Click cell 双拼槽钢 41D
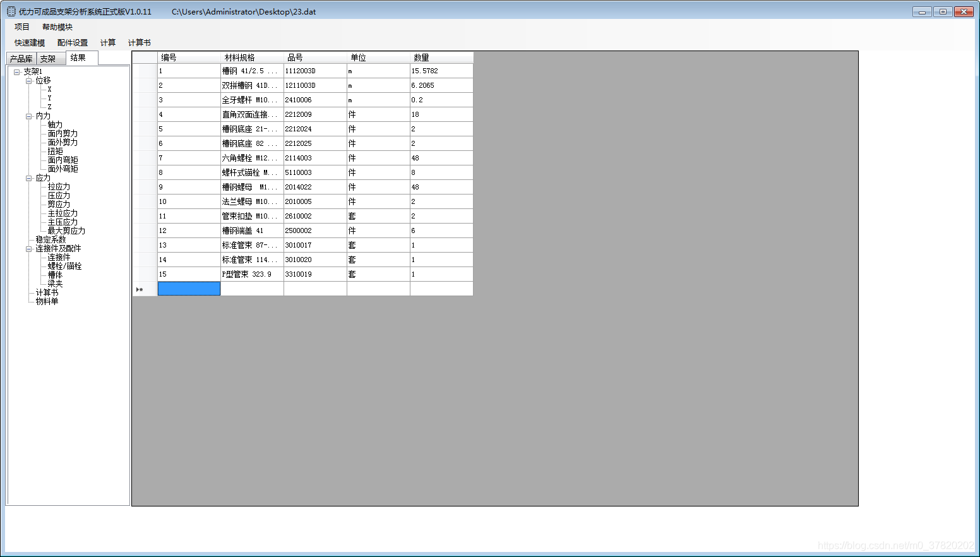The image size is (980, 557). pos(252,85)
